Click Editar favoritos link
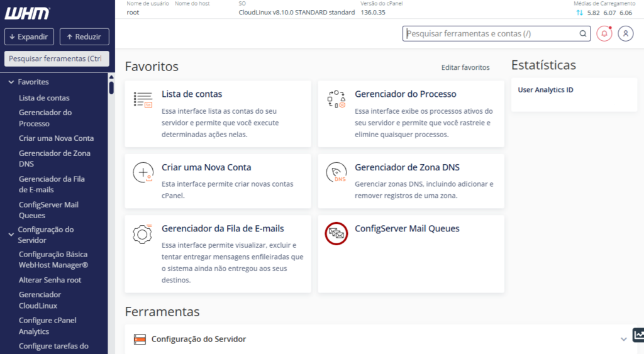 tap(465, 67)
